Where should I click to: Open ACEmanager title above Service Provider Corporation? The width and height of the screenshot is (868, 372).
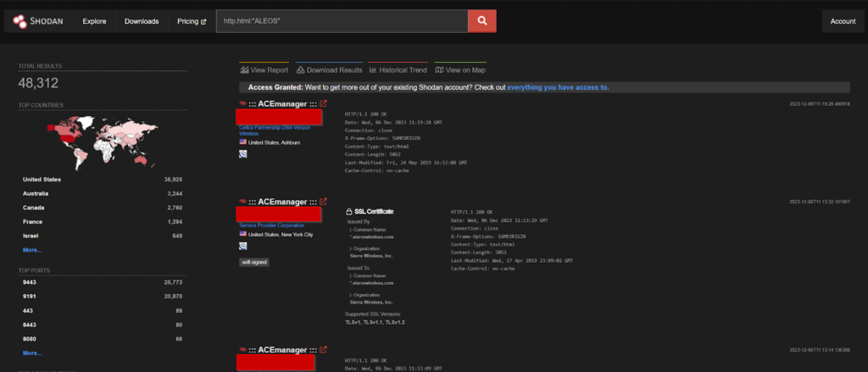[282, 202]
